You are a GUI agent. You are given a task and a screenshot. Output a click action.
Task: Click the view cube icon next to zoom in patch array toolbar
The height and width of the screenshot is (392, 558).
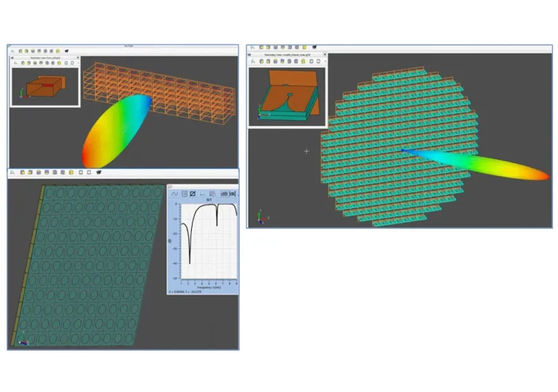pos(23,173)
